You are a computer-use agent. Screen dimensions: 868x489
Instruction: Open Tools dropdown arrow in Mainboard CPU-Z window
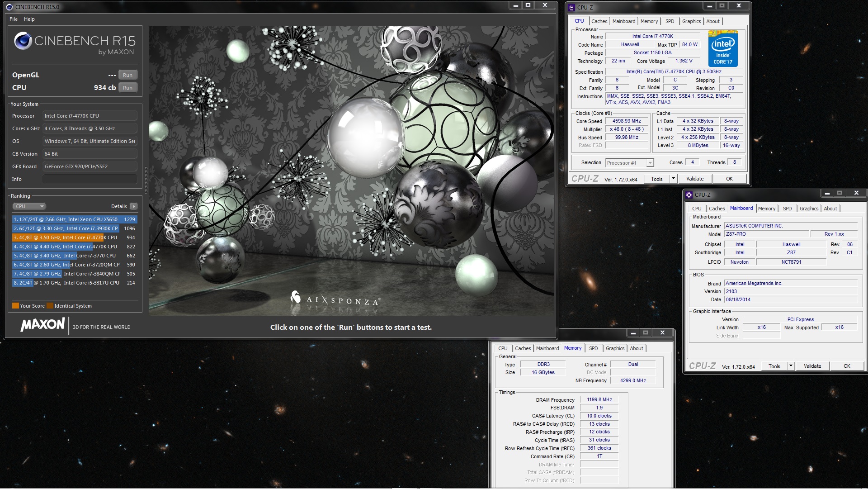click(x=791, y=366)
